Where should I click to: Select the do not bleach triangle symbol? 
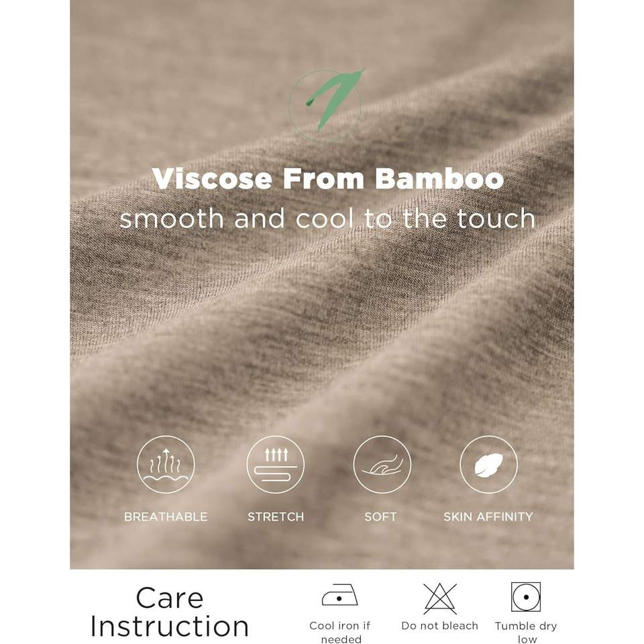click(x=440, y=598)
